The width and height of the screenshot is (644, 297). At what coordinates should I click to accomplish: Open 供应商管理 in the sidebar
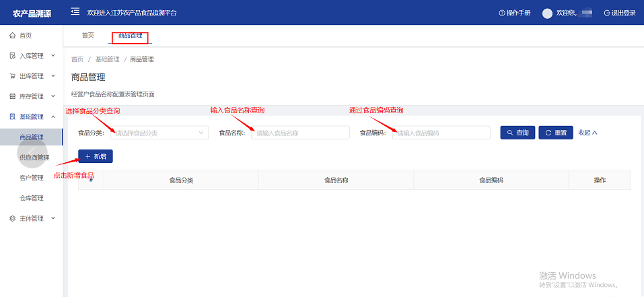(x=34, y=158)
